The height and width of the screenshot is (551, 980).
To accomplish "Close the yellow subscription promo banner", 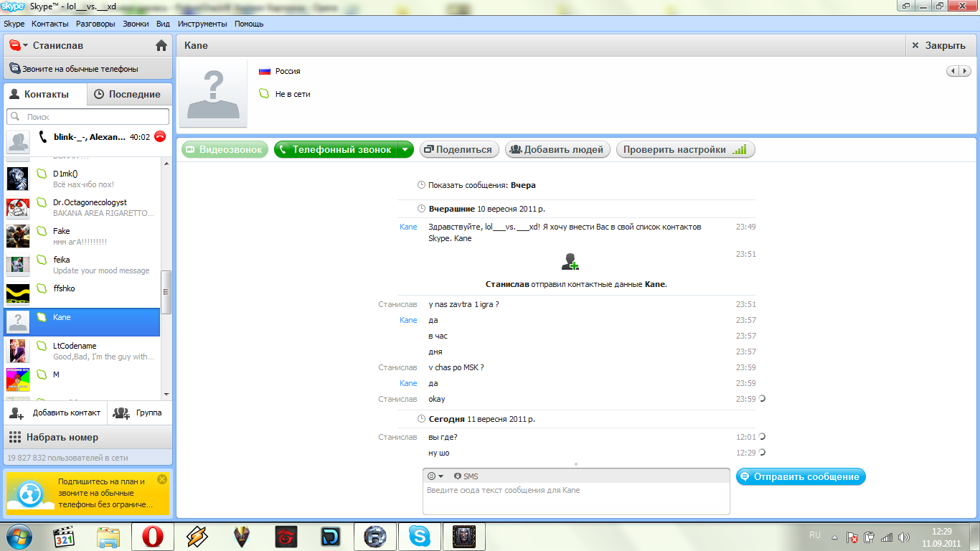I will point(162,479).
